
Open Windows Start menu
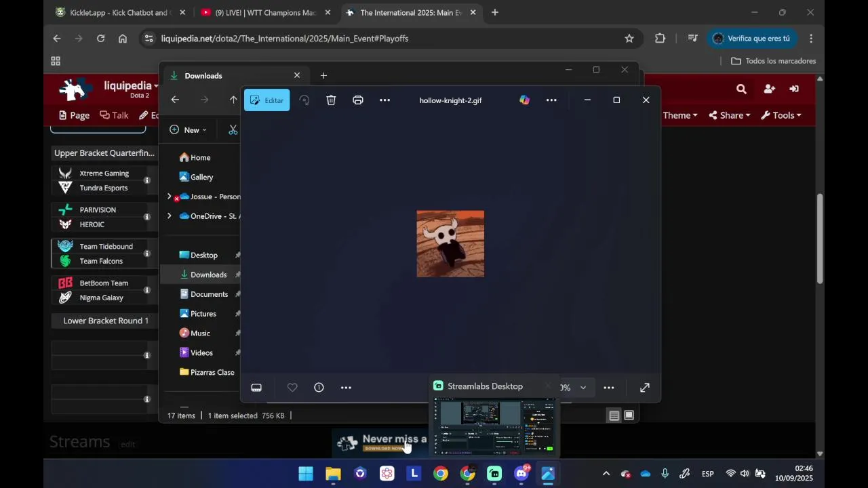[x=306, y=474]
